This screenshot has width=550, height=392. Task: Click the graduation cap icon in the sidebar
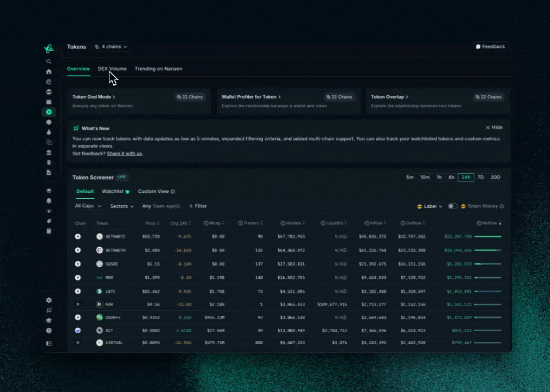(49, 321)
